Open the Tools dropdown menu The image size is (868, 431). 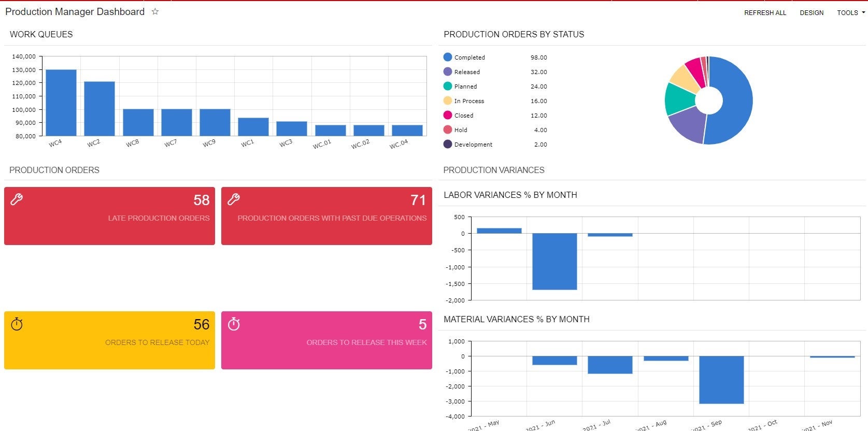click(x=851, y=12)
